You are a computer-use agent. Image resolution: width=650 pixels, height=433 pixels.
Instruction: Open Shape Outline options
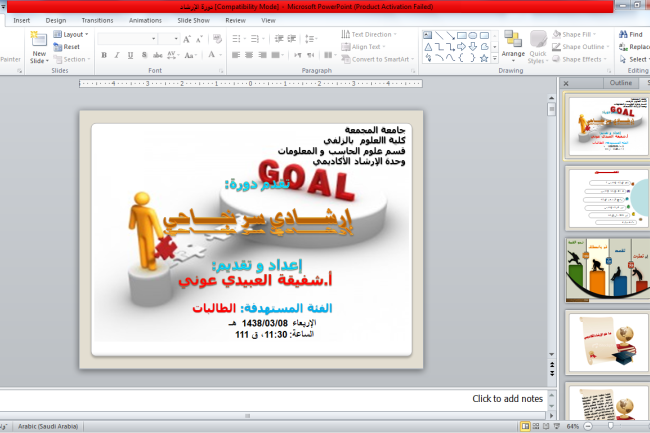pos(580,47)
